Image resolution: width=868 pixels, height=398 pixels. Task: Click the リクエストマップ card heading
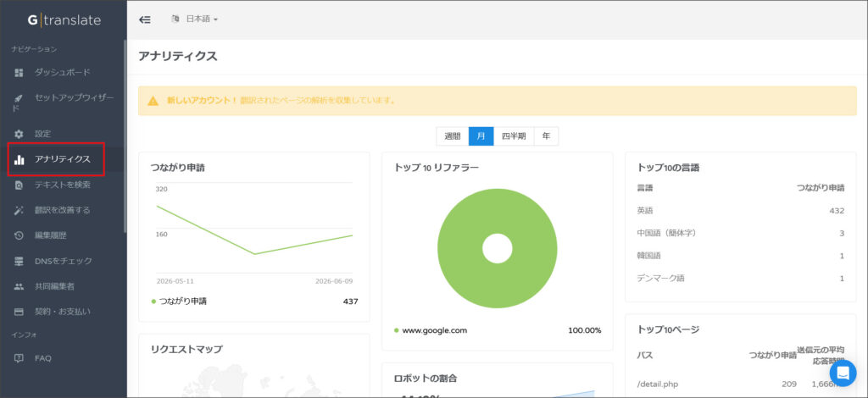(x=186, y=349)
